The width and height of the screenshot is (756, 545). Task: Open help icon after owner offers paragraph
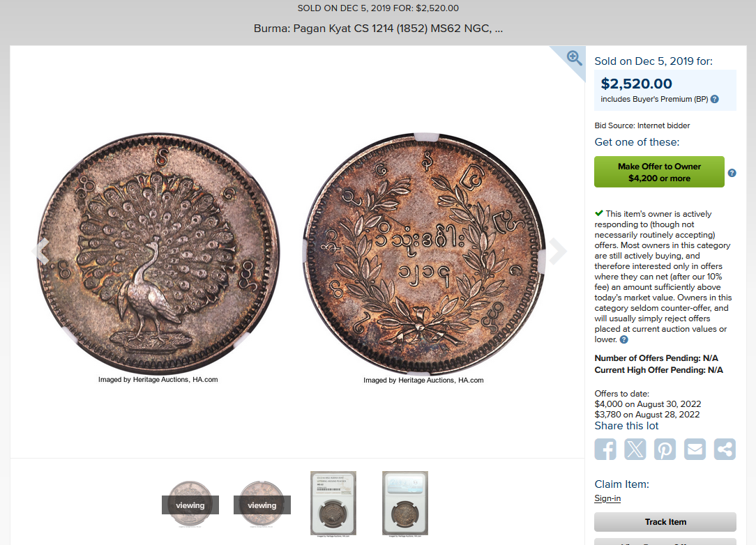click(x=624, y=339)
